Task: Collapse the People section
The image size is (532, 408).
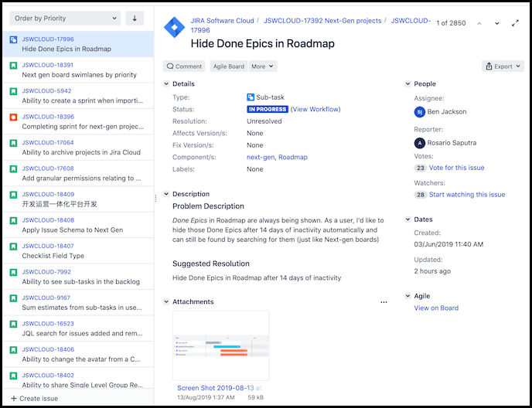Action: click(x=408, y=83)
